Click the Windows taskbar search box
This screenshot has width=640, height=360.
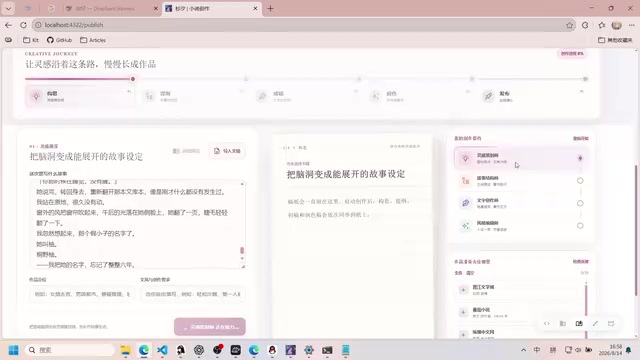(70, 350)
